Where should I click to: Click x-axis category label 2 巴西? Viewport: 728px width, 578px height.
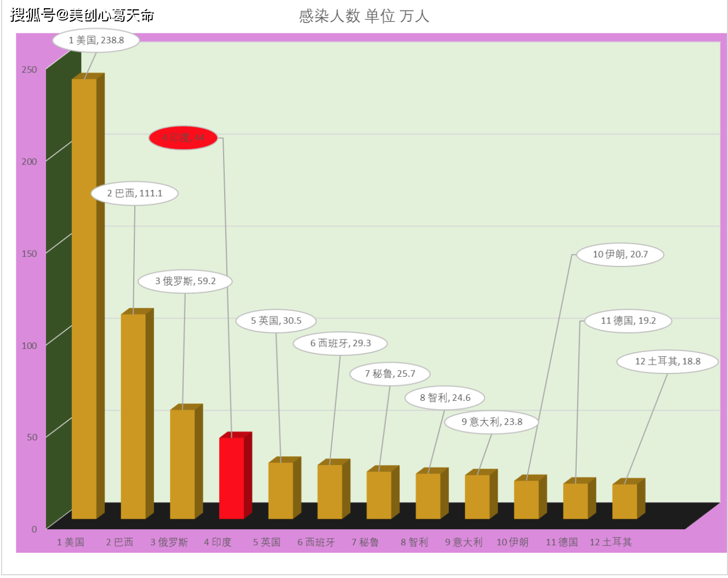[120, 542]
